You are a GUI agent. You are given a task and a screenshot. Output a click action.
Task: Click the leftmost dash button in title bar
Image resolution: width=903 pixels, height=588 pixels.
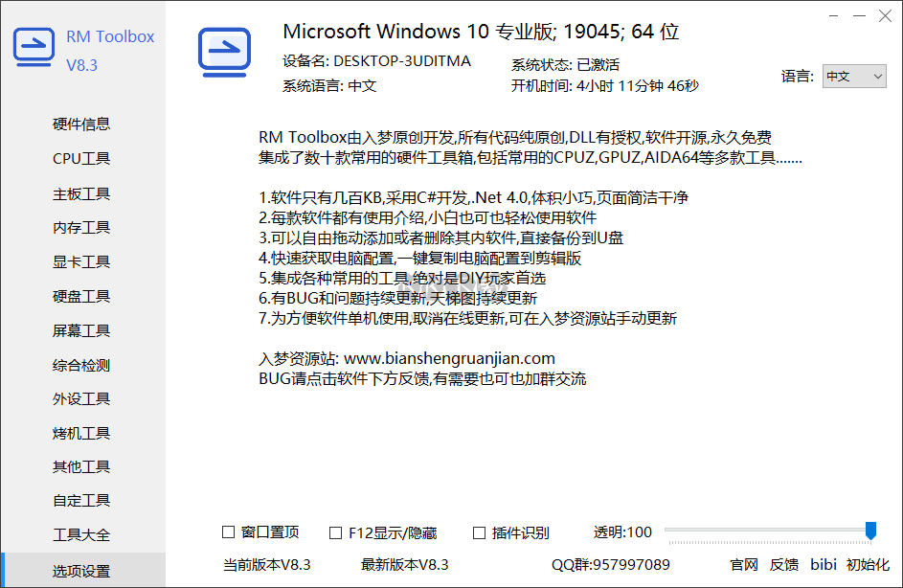point(833,16)
